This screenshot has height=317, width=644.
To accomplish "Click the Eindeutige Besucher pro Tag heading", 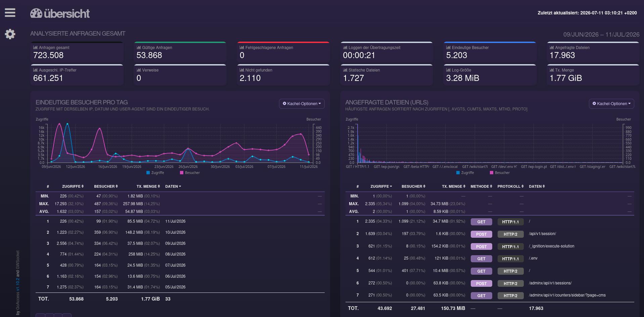I will [82, 102].
